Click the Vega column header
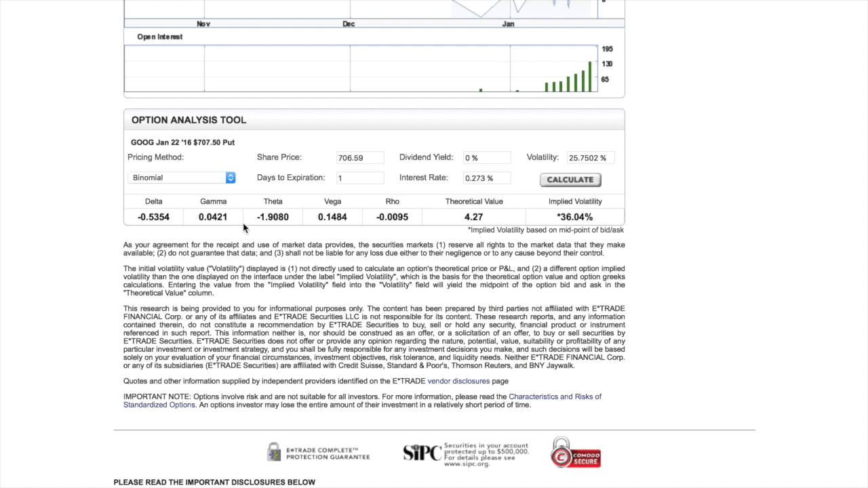Screen dimensions: 868x488 [x=332, y=201]
